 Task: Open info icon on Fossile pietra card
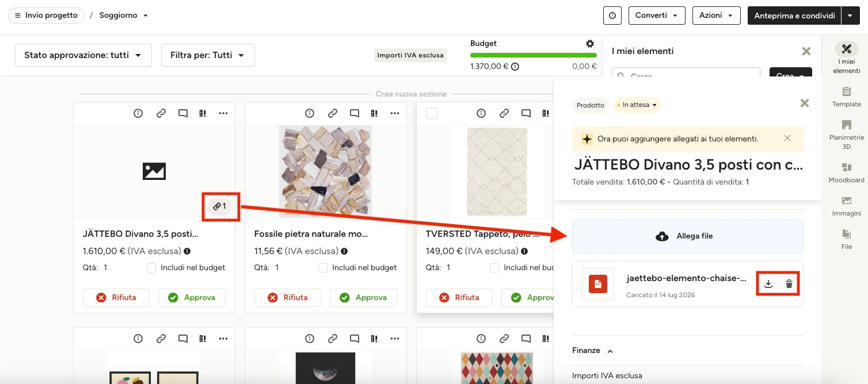click(310, 113)
